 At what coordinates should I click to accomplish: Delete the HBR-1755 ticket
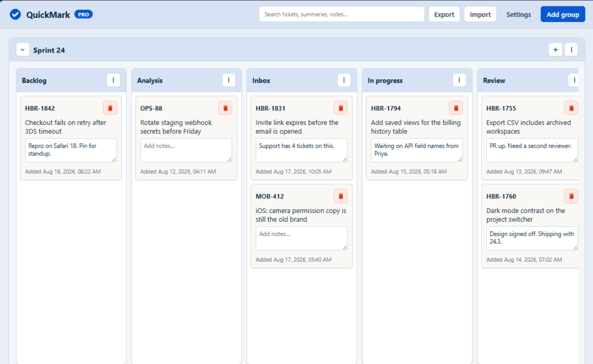pos(571,108)
